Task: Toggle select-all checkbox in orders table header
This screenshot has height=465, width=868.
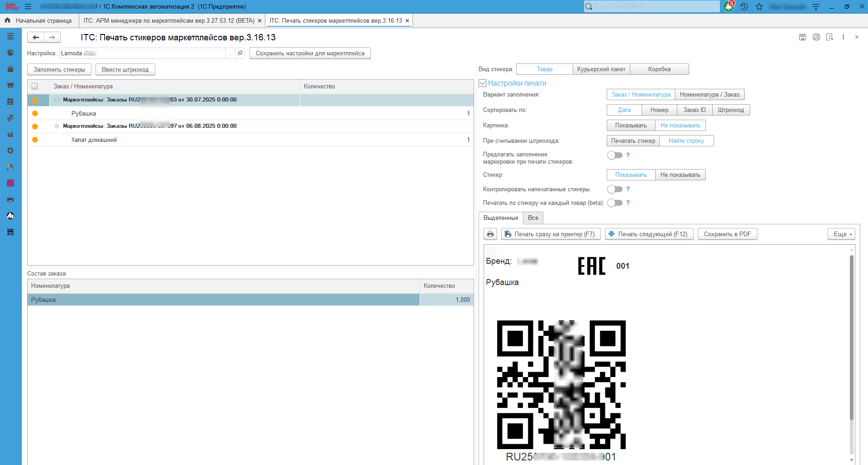Action: (35, 86)
